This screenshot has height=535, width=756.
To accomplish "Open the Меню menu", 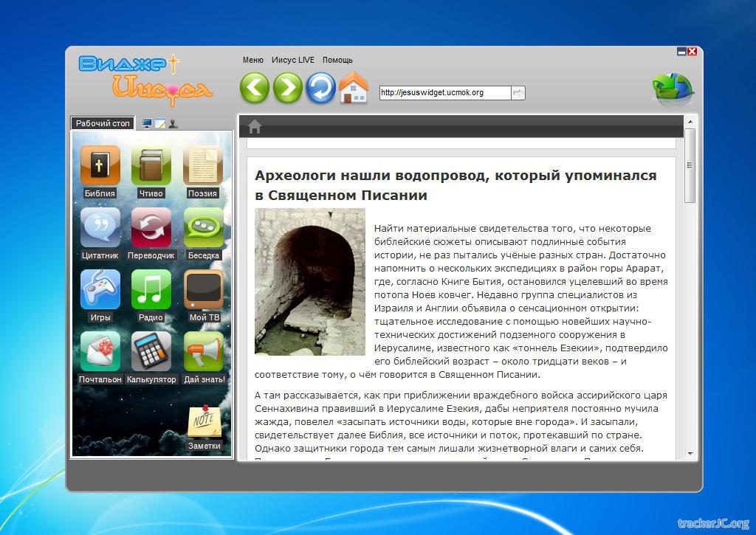I will (252, 60).
